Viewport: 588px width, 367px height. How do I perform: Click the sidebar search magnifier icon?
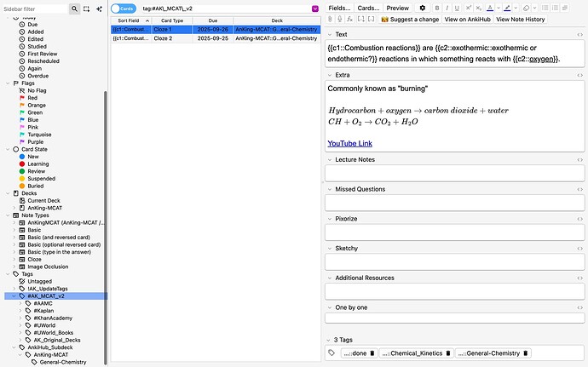coord(75,8)
